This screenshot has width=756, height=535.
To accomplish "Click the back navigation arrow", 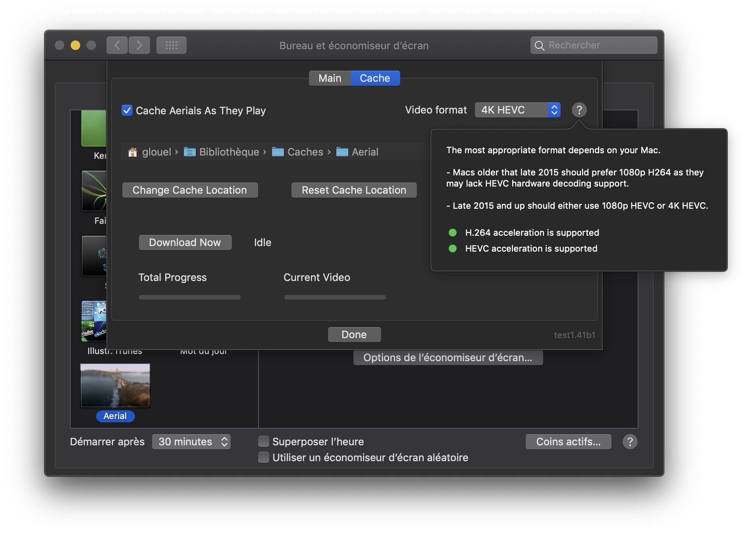I will point(117,45).
